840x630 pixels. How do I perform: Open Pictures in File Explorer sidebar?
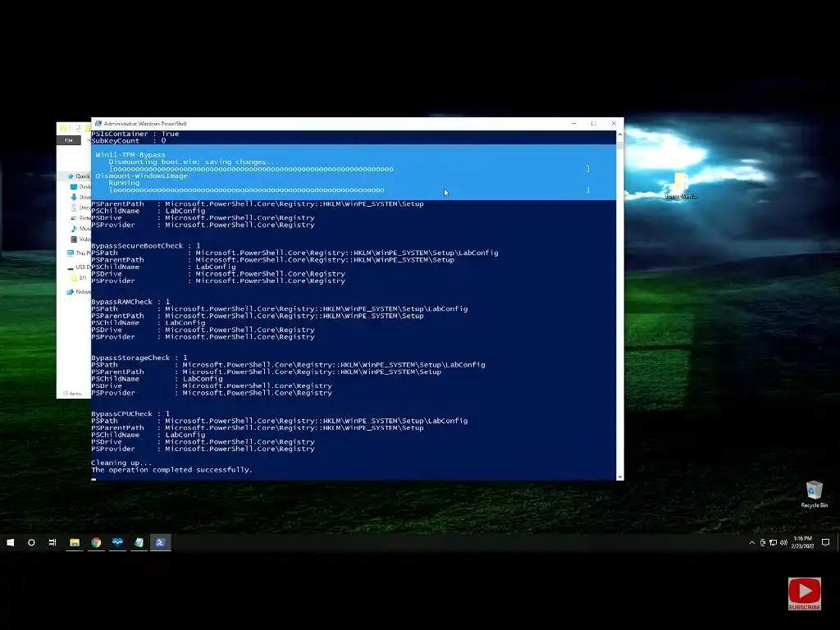click(80, 218)
